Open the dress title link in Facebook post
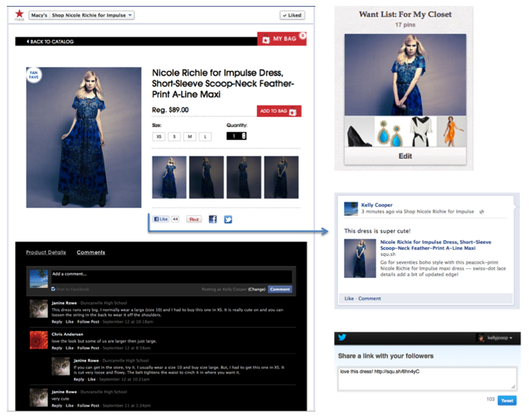Viewport: 529px width, 420px height. pyautogui.click(x=435, y=245)
